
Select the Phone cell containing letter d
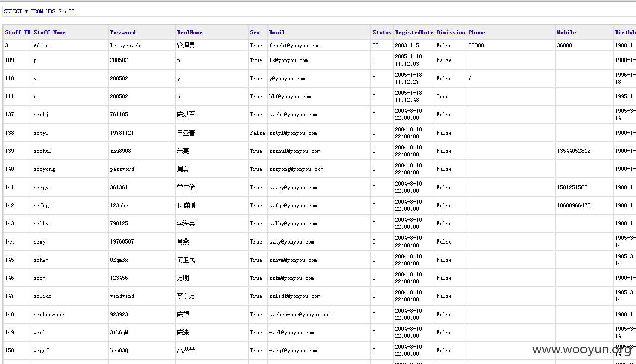(x=511, y=78)
